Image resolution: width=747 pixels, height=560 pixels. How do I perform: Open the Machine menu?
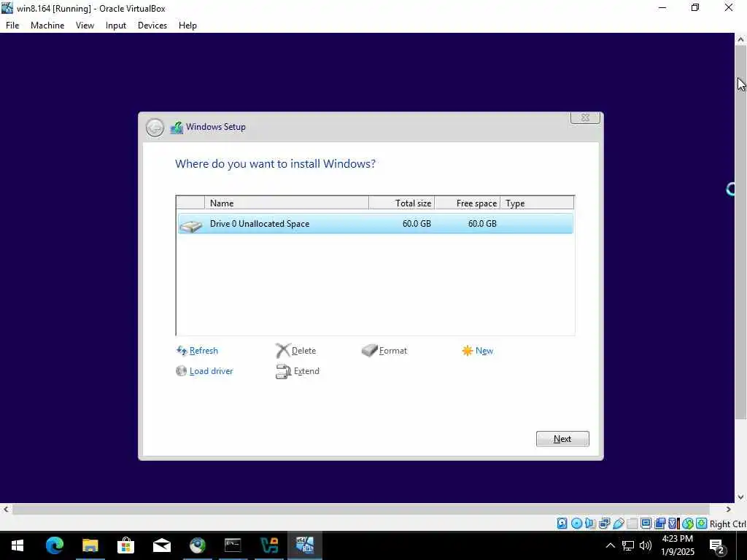(47, 26)
